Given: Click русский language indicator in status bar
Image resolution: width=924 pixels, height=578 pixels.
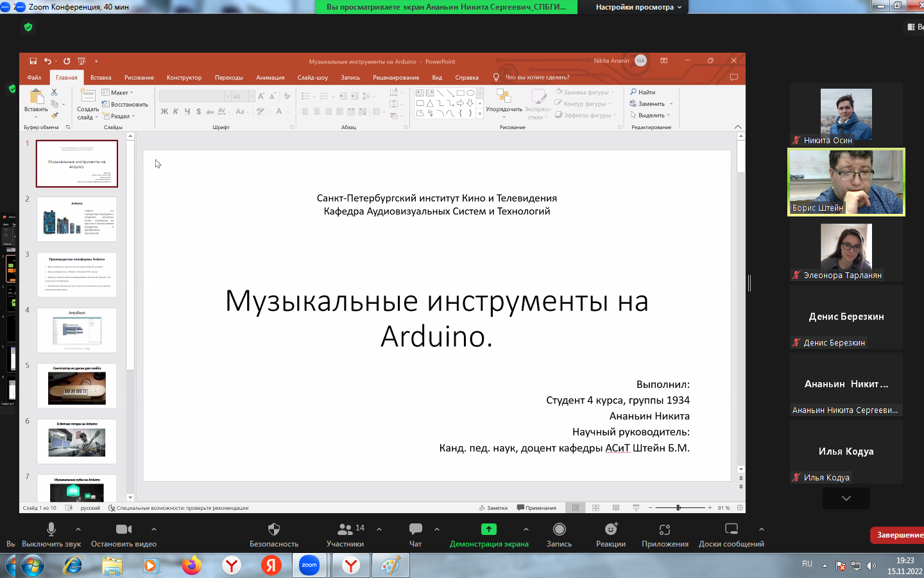Looking at the screenshot, I should pyautogui.click(x=90, y=507).
